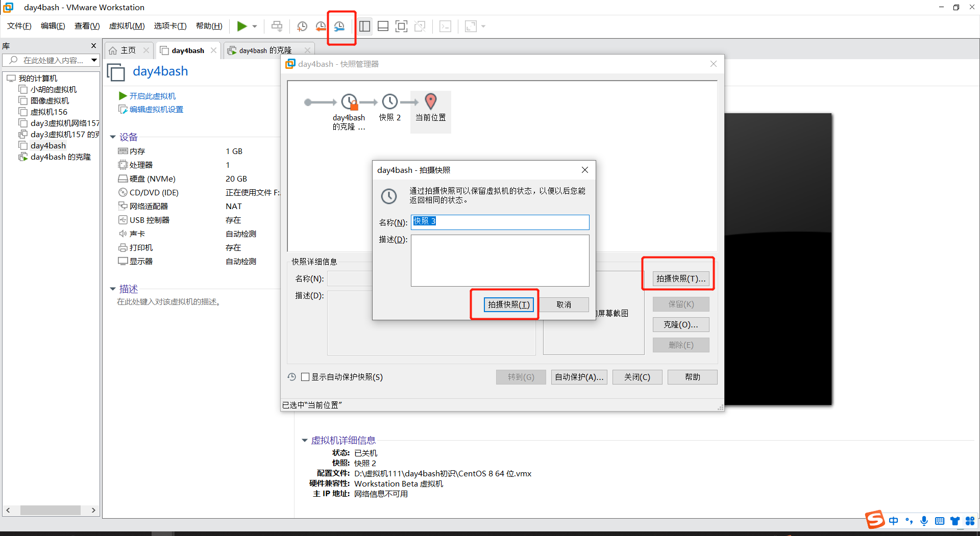980x536 pixels.
Task: Click 取消 in the 拍摄快照 dialog
Action: 564,304
